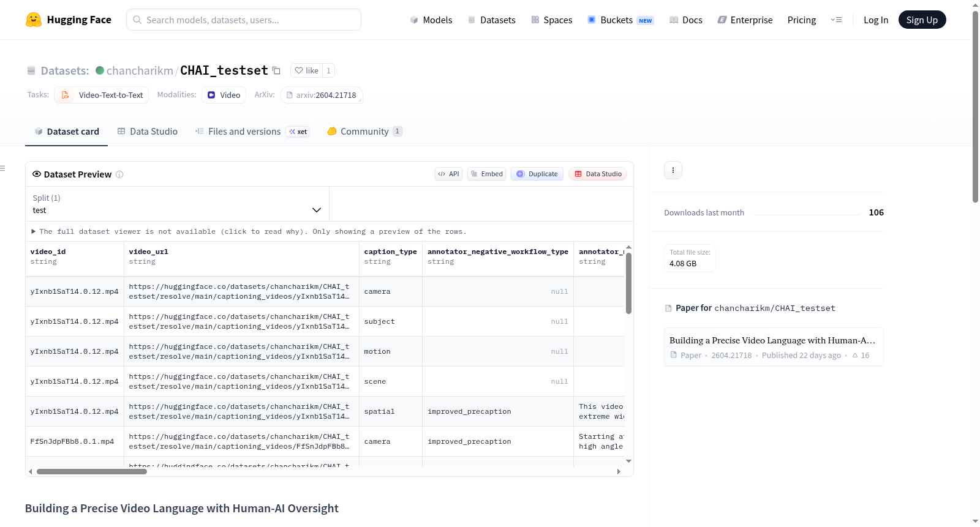Go to Models in top navigation

coord(431,20)
